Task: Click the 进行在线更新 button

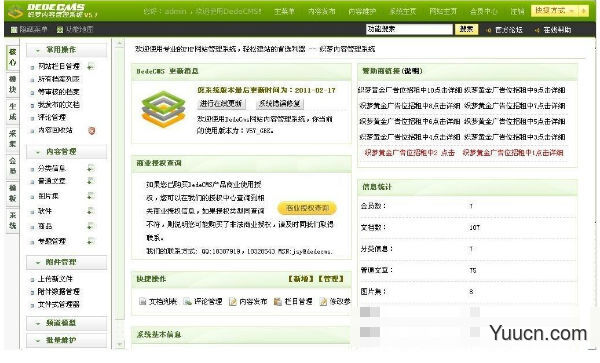Action: [222, 104]
